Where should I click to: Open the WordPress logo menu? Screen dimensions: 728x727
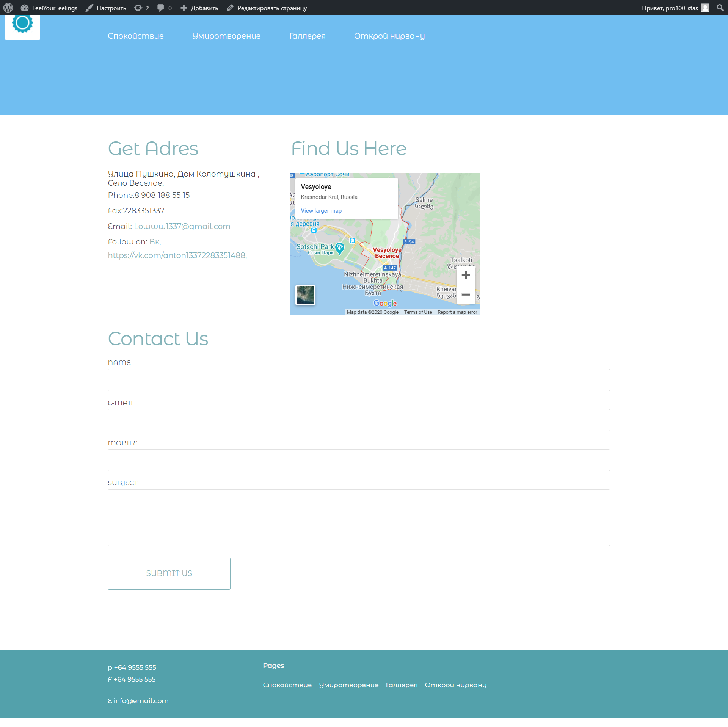tap(8, 8)
